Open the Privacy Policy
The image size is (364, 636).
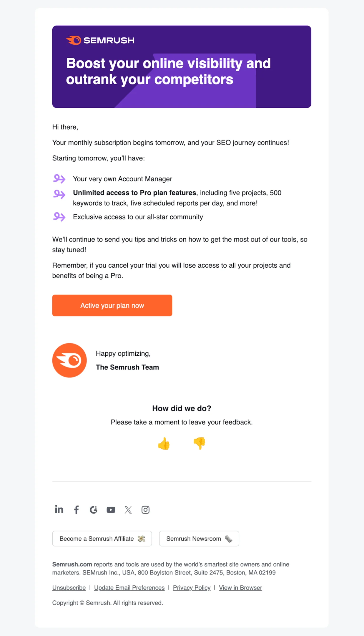[x=191, y=588]
